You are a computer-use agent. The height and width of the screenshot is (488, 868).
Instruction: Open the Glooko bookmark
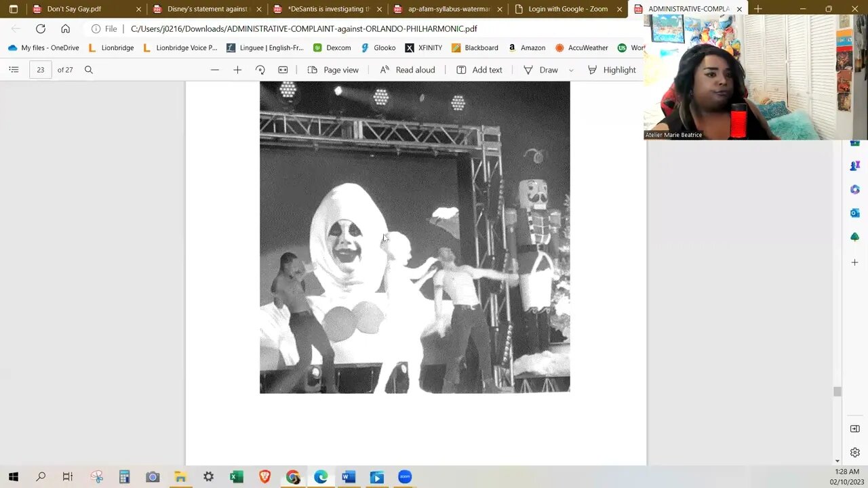click(378, 48)
